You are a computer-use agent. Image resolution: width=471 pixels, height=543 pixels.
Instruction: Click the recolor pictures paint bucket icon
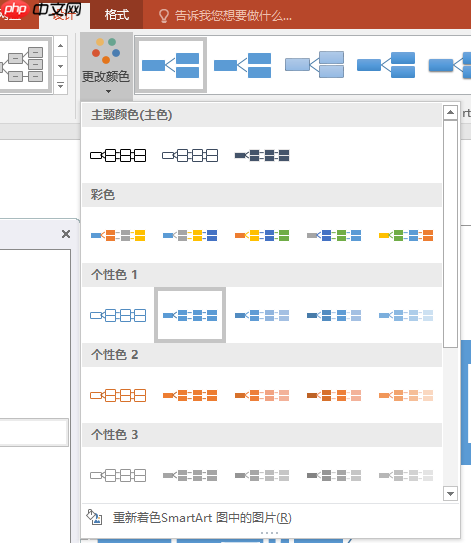(94, 517)
